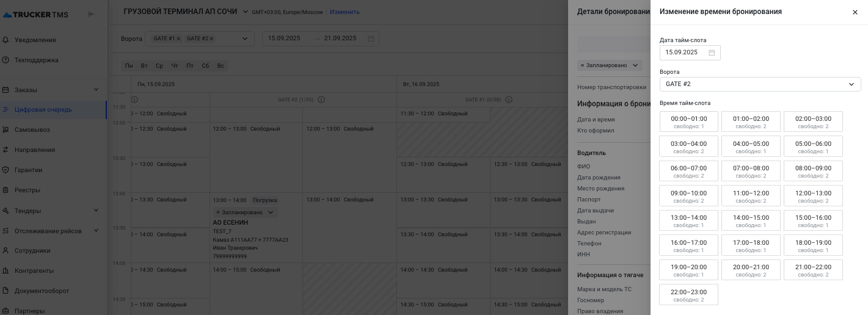Click the Сотрудники person icon

5,250
